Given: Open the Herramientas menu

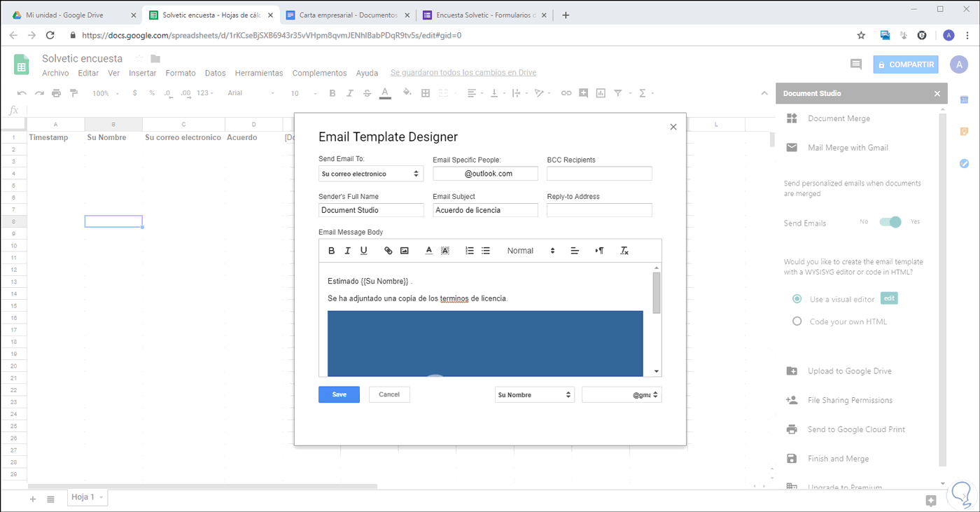Looking at the screenshot, I should pyautogui.click(x=258, y=73).
